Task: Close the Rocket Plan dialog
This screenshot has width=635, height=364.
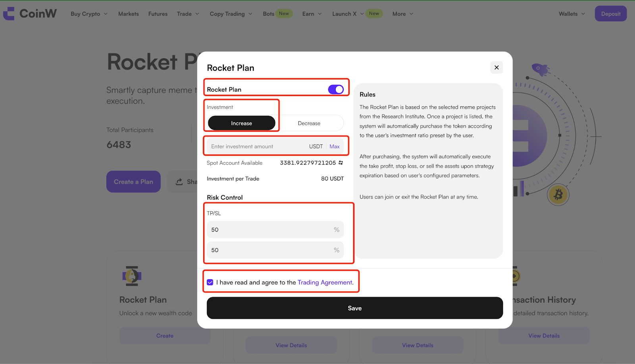Action: click(x=496, y=67)
